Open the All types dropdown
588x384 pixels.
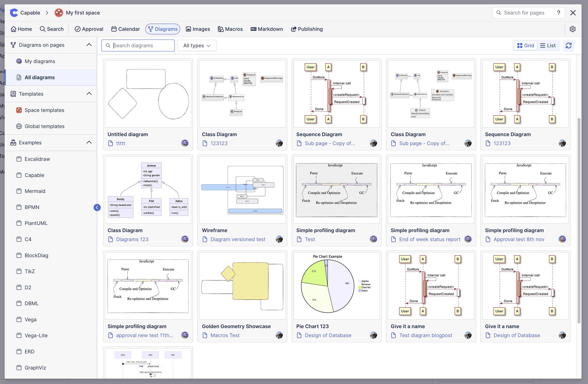click(197, 45)
